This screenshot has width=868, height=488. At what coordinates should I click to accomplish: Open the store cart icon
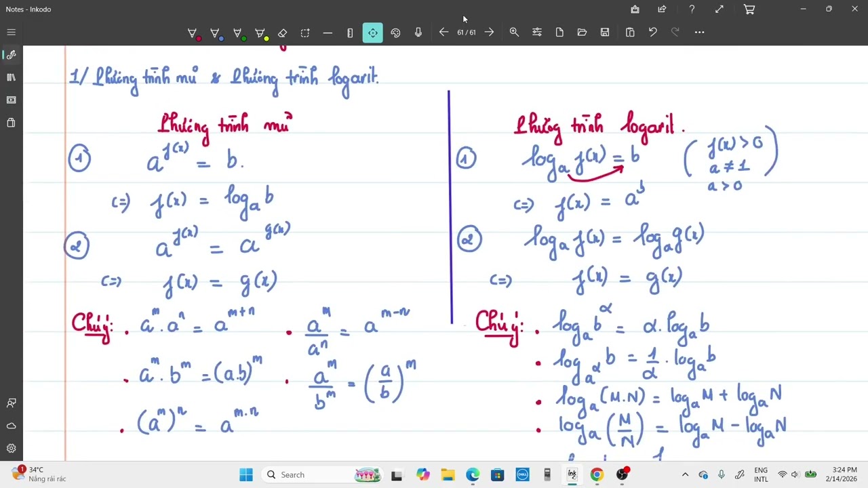pyautogui.click(x=749, y=9)
